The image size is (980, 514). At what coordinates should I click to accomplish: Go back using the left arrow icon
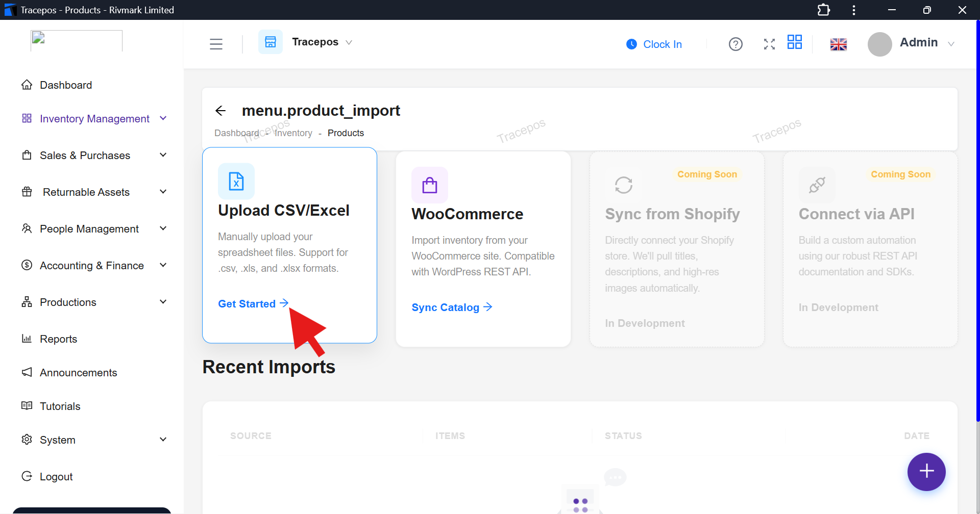(x=220, y=111)
